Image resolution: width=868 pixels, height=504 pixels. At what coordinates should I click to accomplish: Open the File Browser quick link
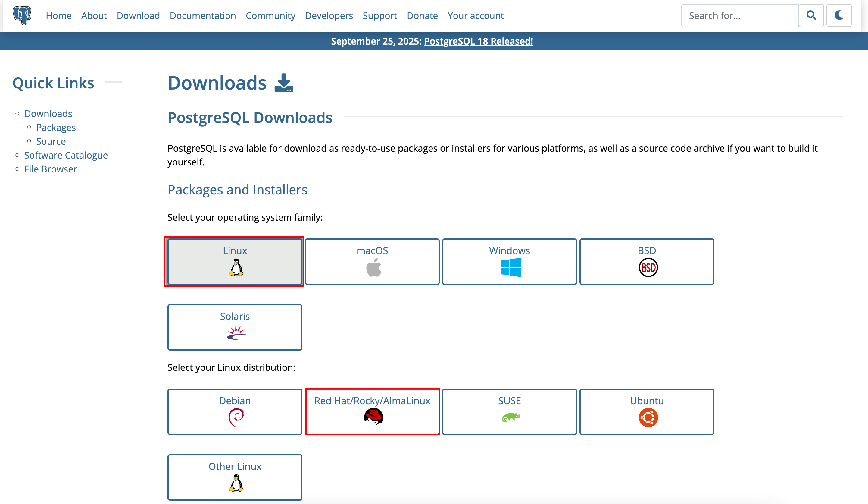click(x=50, y=169)
